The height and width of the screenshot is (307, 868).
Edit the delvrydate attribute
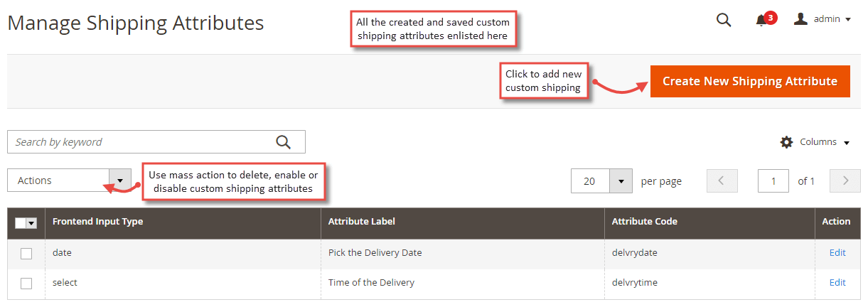pyautogui.click(x=837, y=252)
